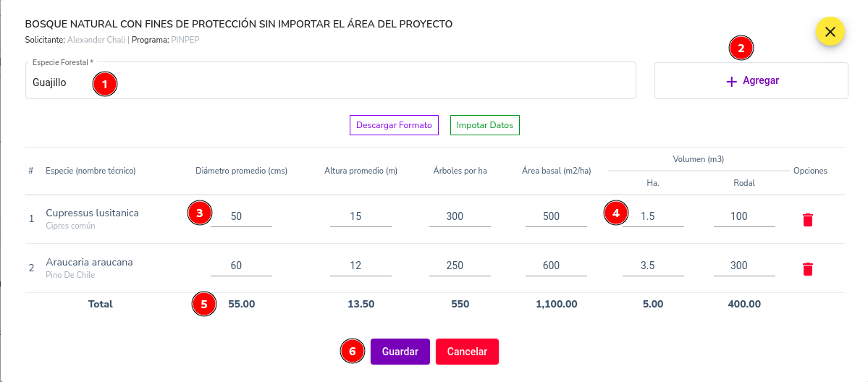Screen dimensions: 868x382
Task: Edit basal area value 600
Action: (556, 266)
